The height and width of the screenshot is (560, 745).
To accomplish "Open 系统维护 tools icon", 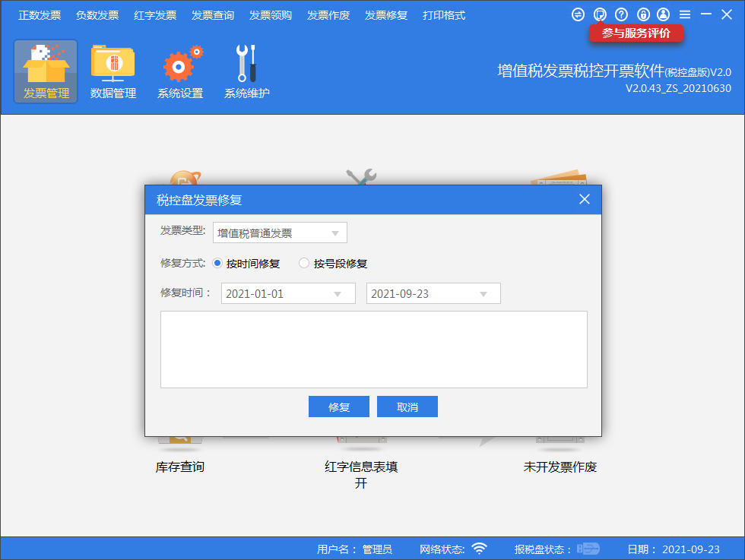I will (247, 71).
